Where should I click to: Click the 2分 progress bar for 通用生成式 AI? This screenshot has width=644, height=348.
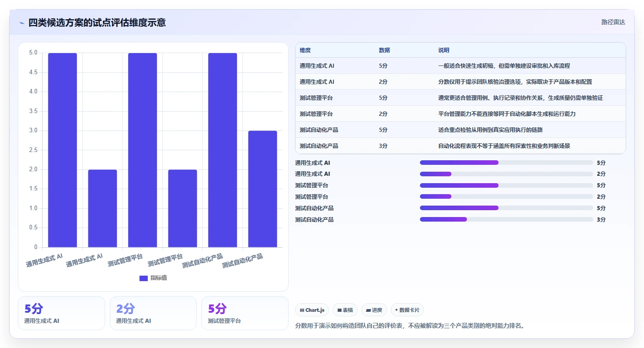(506, 174)
